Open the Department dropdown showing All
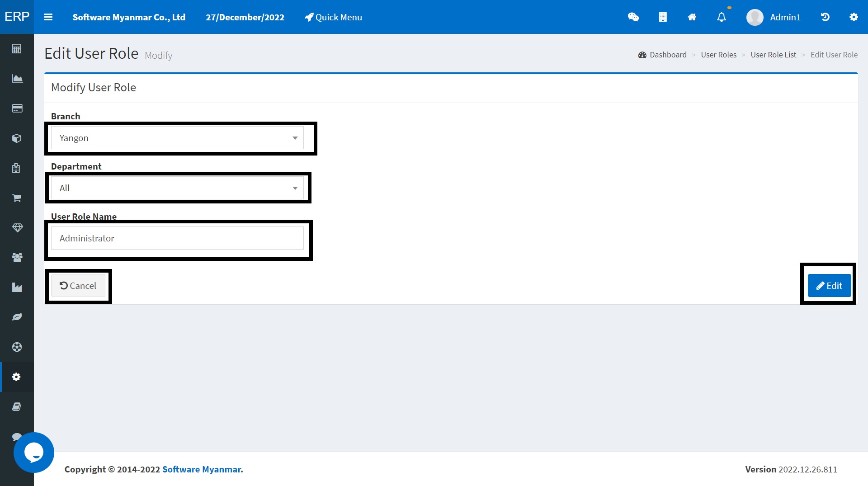The height and width of the screenshot is (486, 868). [x=177, y=188]
